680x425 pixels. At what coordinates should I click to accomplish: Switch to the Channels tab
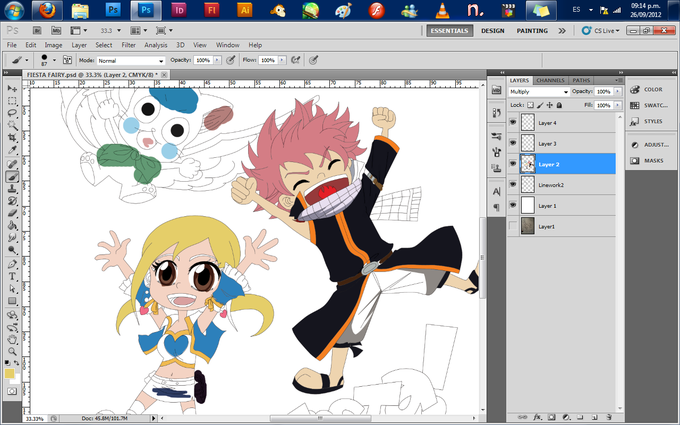[x=550, y=80]
